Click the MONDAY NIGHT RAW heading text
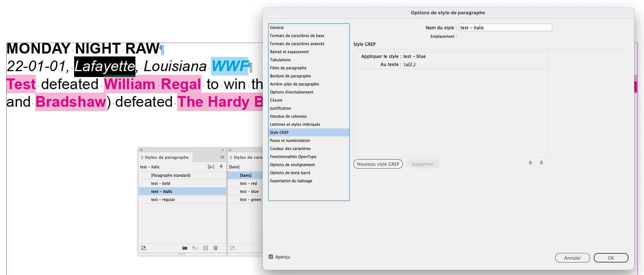This screenshot has width=644, height=275. 83,48
